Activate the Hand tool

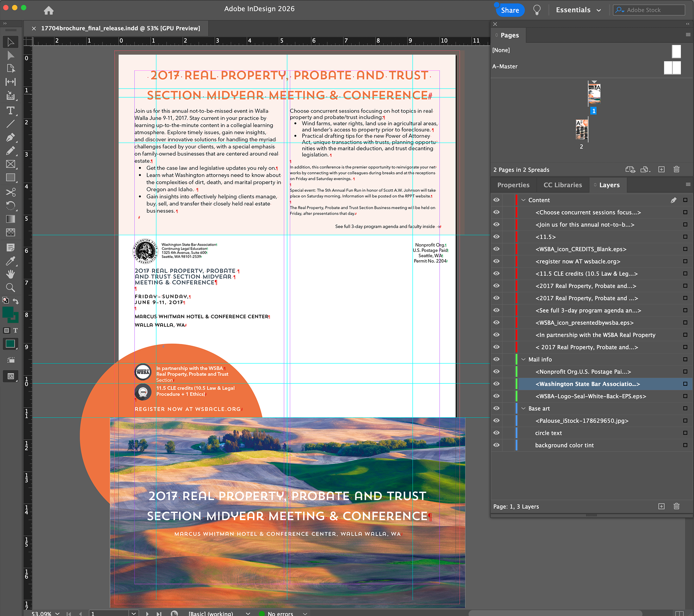pos(10,274)
